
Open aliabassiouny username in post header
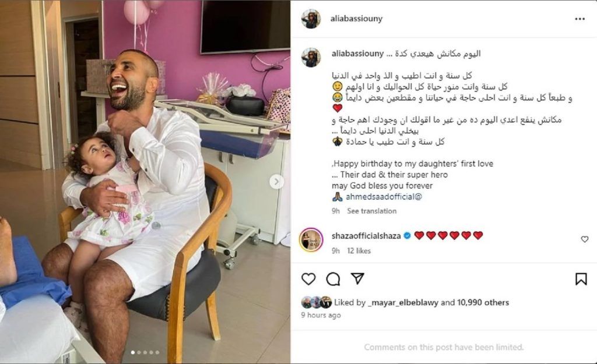point(356,19)
